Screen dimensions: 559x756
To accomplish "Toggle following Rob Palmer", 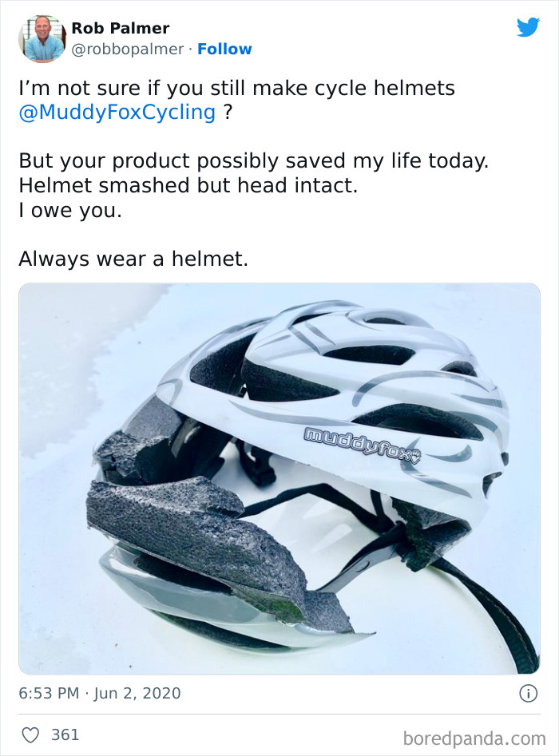I will pos(224,49).
